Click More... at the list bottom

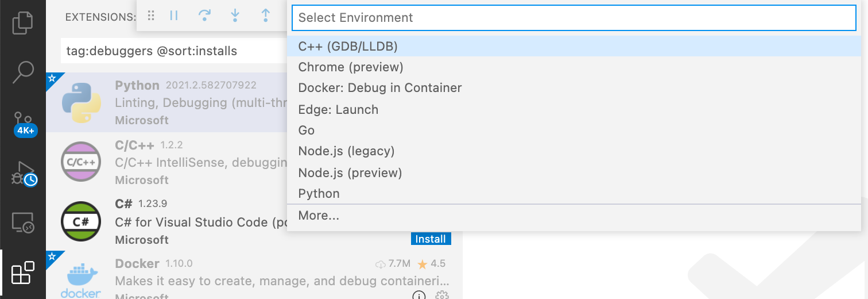pyautogui.click(x=319, y=216)
